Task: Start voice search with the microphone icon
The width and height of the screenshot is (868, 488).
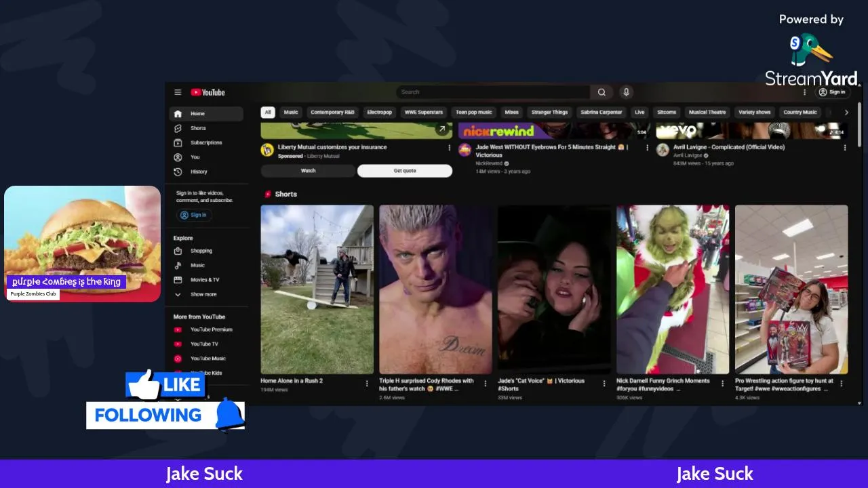Action: pyautogui.click(x=627, y=92)
